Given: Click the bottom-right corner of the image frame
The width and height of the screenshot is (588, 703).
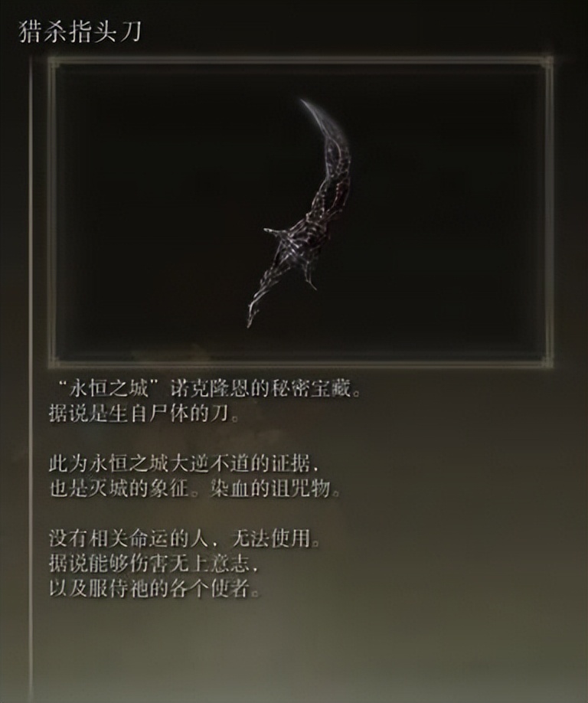Looking at the screenshot, I should [547, 361].
